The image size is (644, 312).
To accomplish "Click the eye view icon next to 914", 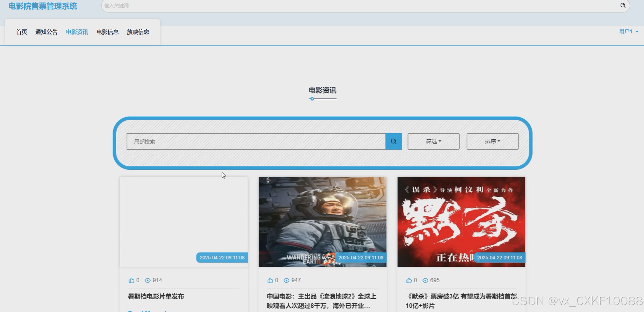I will point(148,280).
